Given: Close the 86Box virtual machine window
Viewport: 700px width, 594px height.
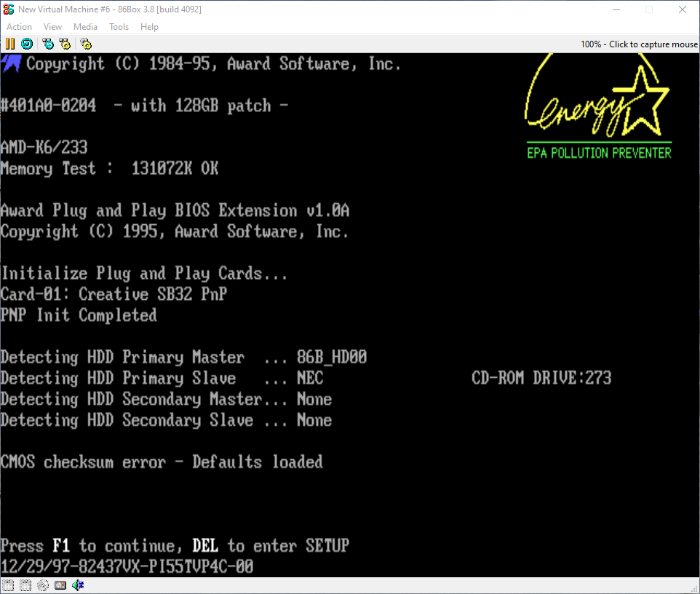Looking at the screenshot, I should click(682, 9).
